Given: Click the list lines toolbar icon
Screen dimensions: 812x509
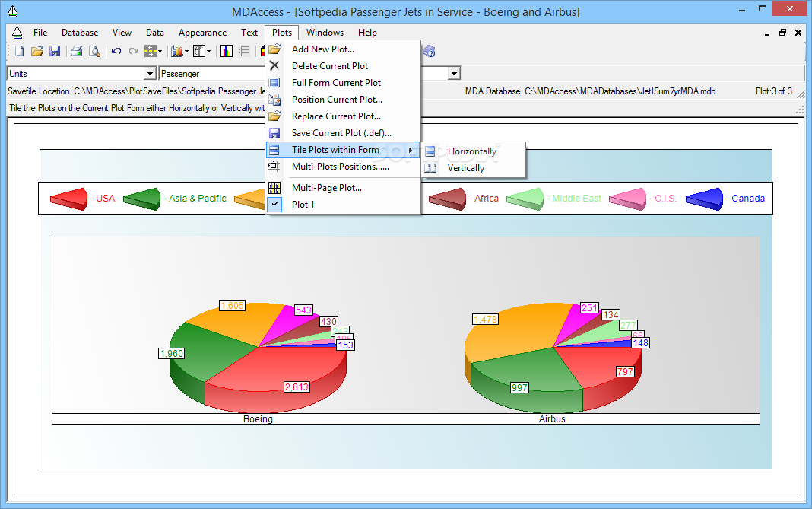Looking at the screenshot, I should tap(244, 51).
